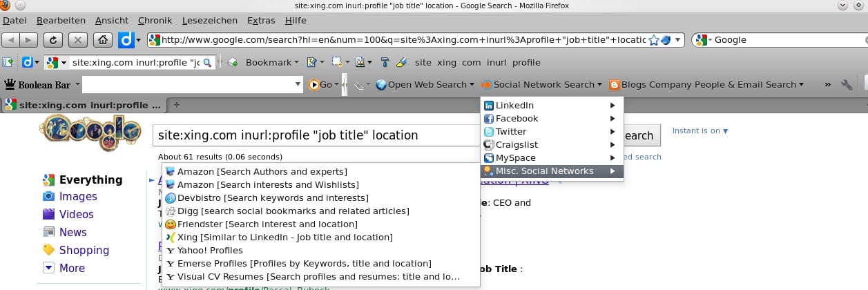The image size is (868, 290).
Task: Stop loading the page
Action: pyautogui.click(x=78, y=40)
